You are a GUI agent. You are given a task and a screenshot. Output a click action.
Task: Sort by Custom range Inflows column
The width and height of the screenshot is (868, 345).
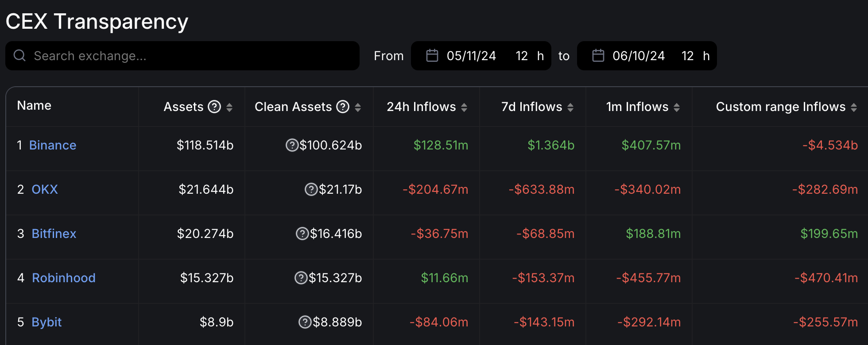pos(854,107)
